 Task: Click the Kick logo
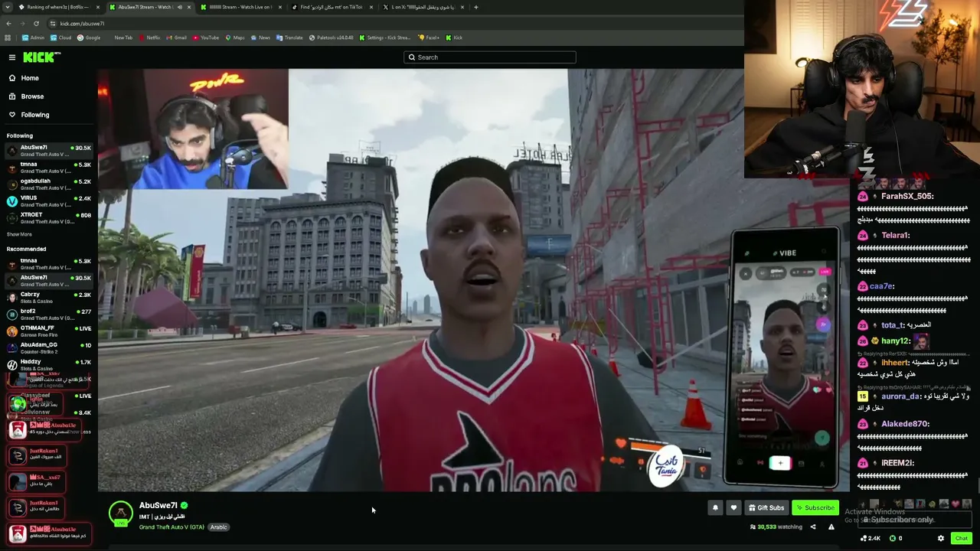(40, 57)
